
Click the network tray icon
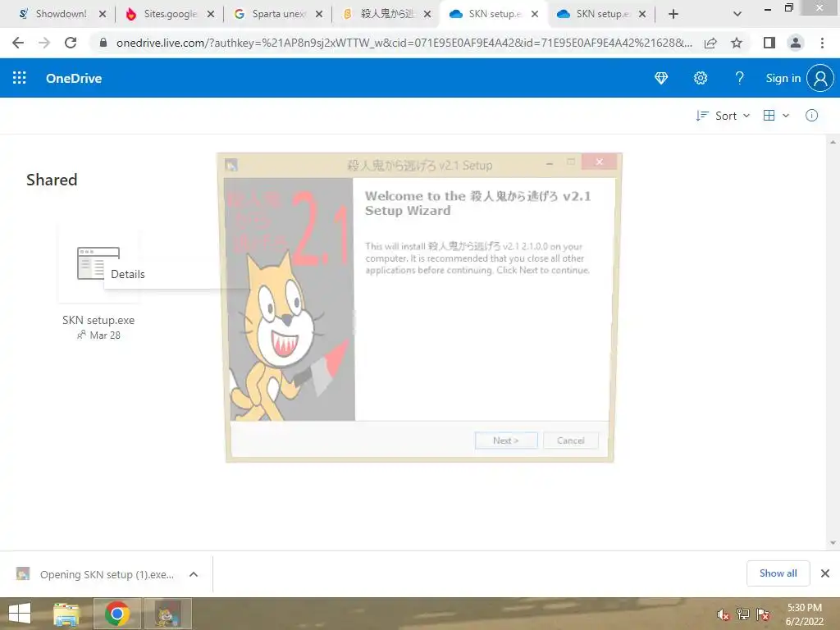point(743,614)
